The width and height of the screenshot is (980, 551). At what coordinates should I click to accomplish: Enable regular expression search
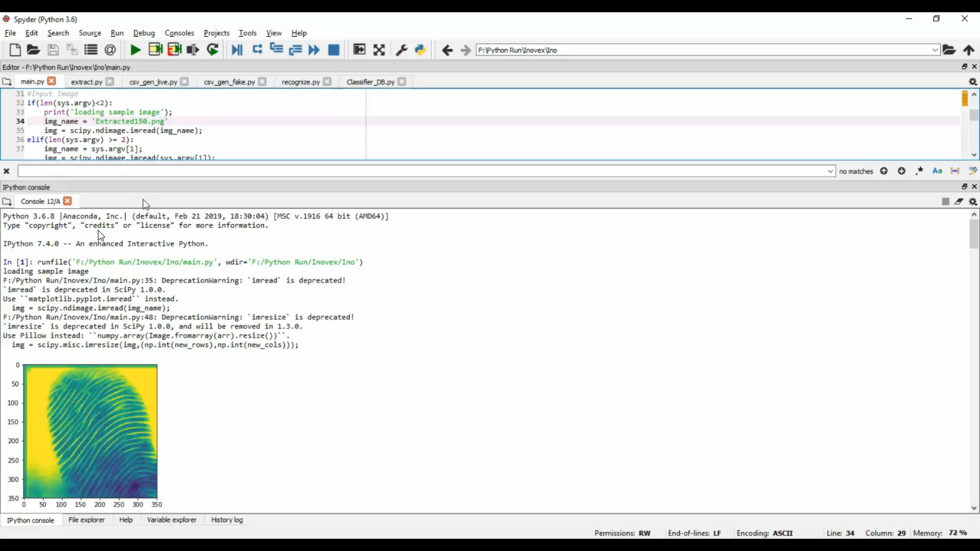[x=919, y=171]
